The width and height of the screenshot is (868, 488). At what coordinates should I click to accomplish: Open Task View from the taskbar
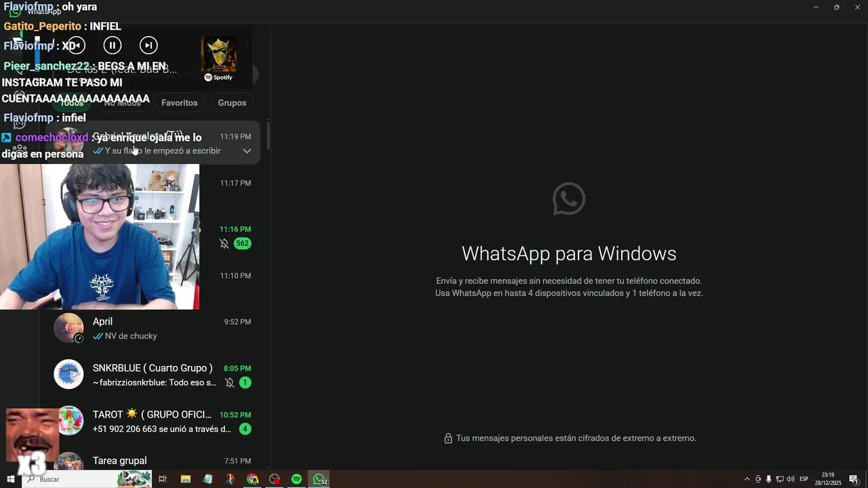coord(163,479)
